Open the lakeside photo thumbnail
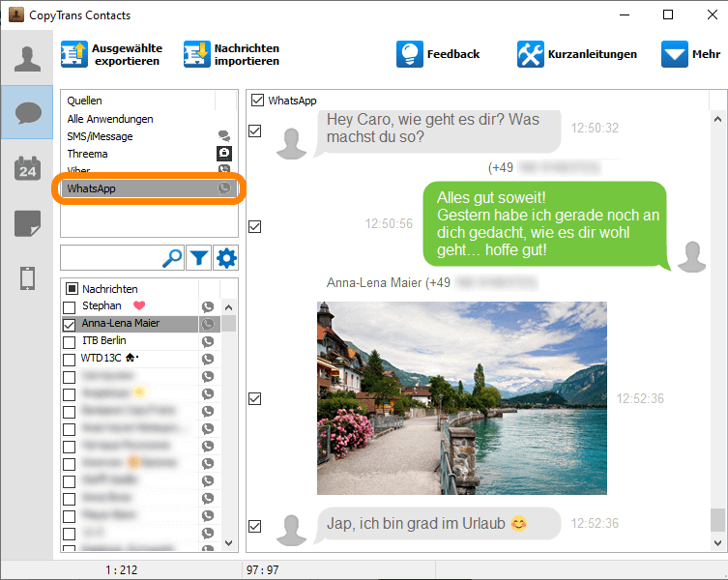 tap(462, 398)
